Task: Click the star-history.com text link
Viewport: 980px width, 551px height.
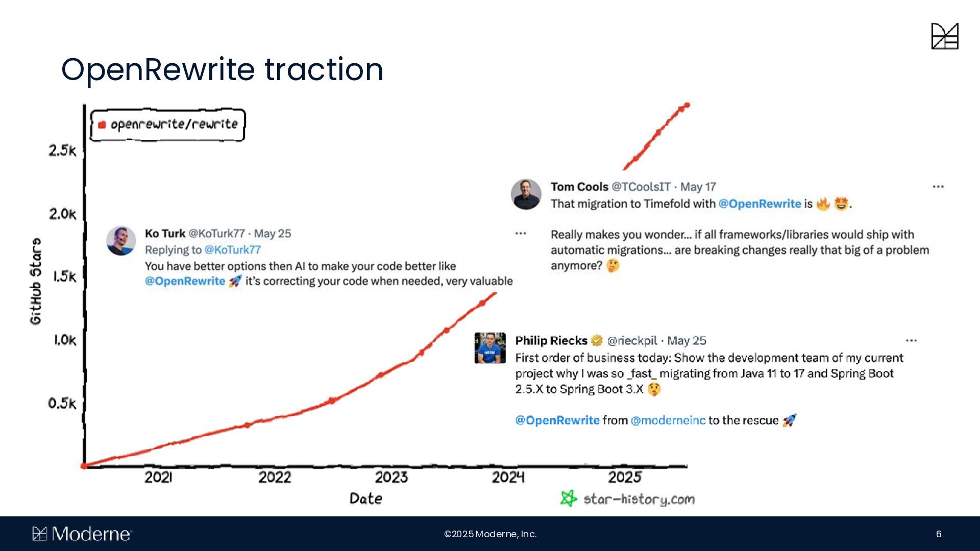Action: pyautogui.click(x=639, y=499)
